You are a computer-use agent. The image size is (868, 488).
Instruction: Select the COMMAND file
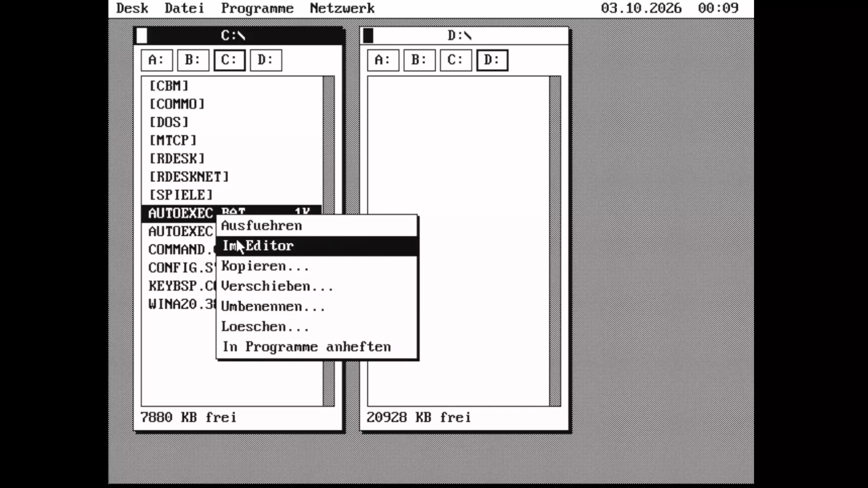(179, 249)
